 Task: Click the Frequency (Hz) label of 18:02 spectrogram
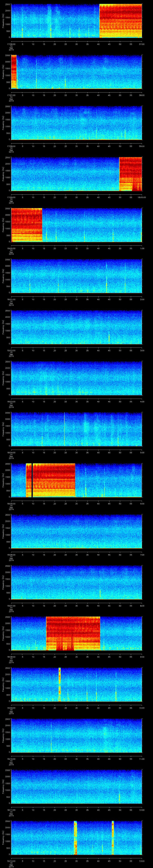(x=3, y=327)
